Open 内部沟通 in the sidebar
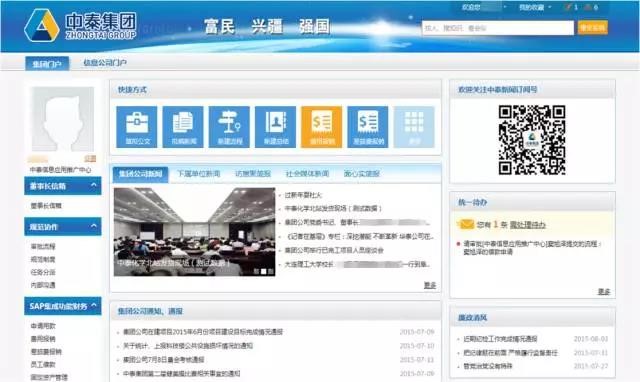 tap(43, 285)
